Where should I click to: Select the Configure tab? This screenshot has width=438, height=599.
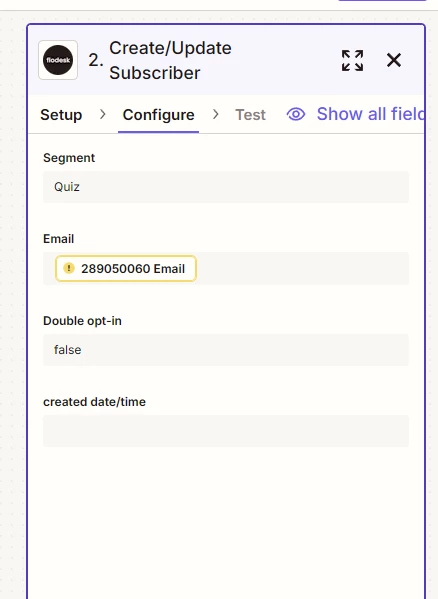coord(158,115)
